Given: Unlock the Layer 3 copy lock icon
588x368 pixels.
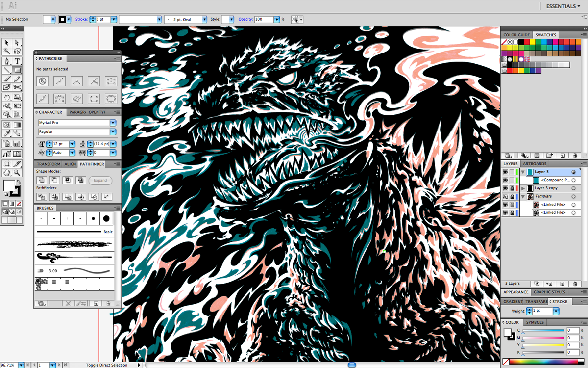Looking at the screenshot, I should point(512,188).
